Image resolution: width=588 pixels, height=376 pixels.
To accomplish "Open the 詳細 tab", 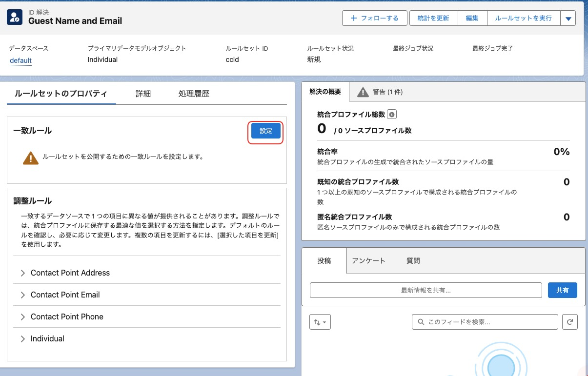I will point(143,94).
